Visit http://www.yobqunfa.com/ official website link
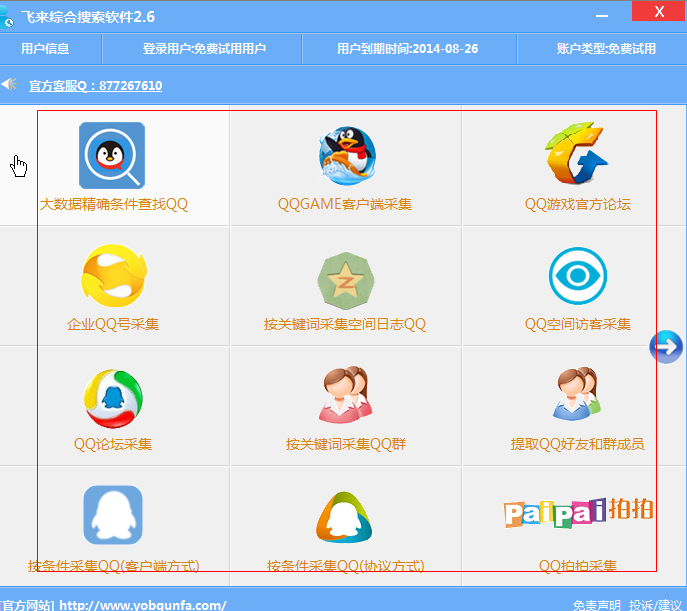Screen dimensions: 687x611 pos(143,605)
